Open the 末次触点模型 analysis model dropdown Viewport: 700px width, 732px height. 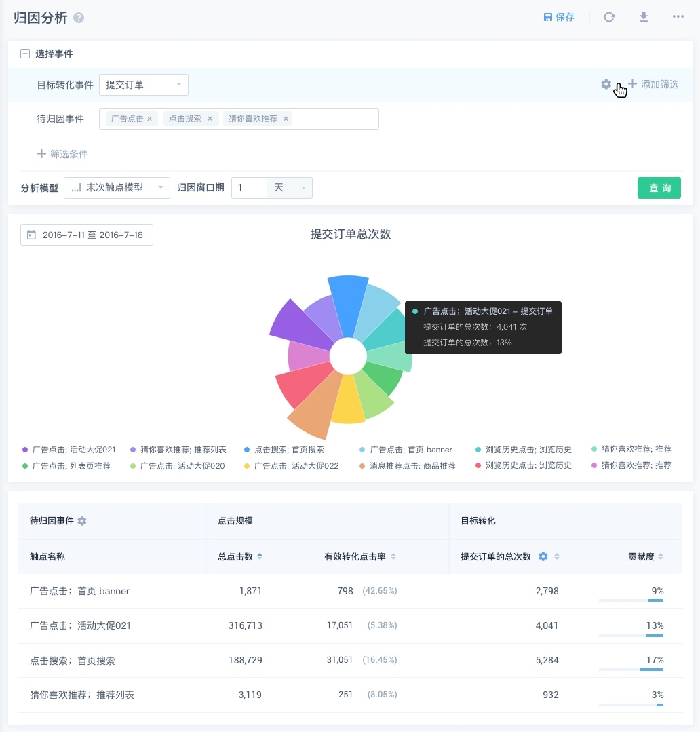coord(117,188)
